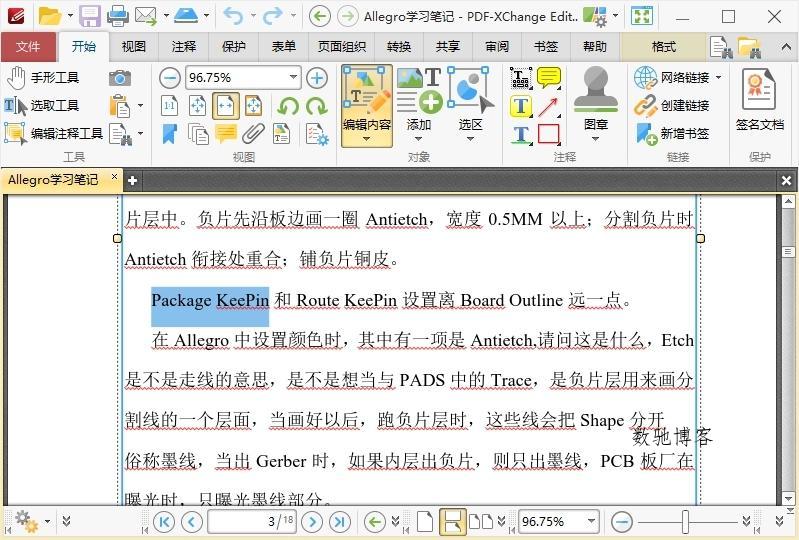799x540 pixels.
Task: Select two-page layout in status bar
Action: 481,522
